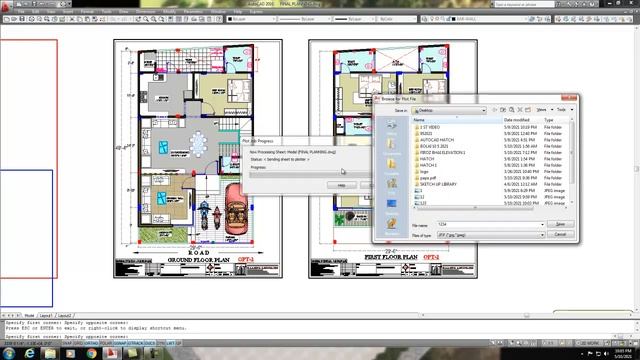Image resolution: width=640 pixels, height=360 pixels.
Task: Click Search the Web icon in dialog
Action: (x=511, y=110)
